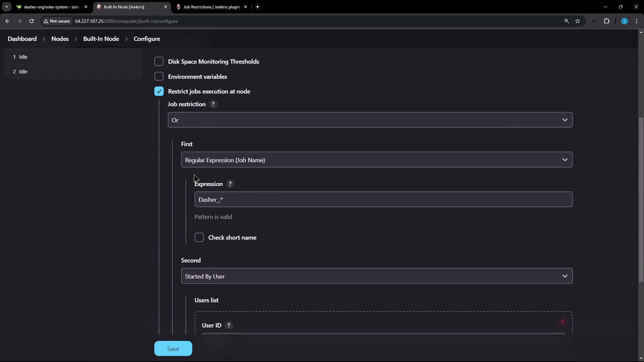Switch to the Job Restrictions plugin tab

coord(211,7)
